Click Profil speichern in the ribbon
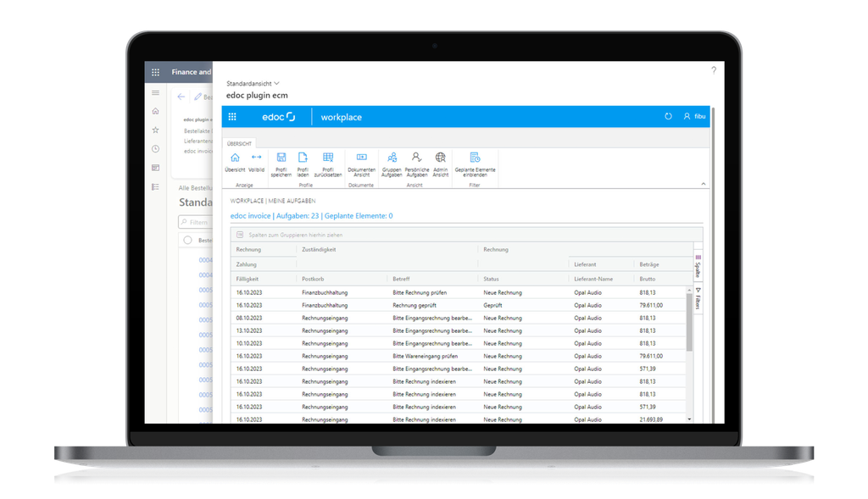868x499 pixels. click(x=281, y=165)
